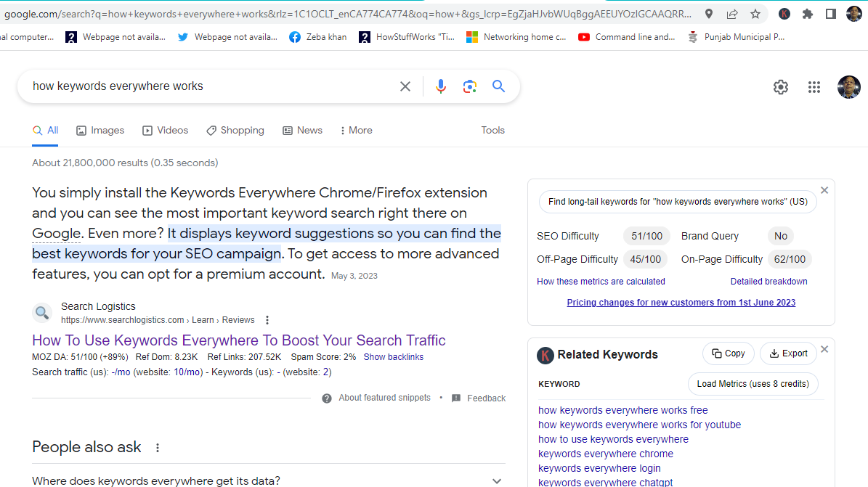Viewport: 868px width, 487px height.
Task: Copy related keywords
Action: pyautogui.click(x=728, y=353)
